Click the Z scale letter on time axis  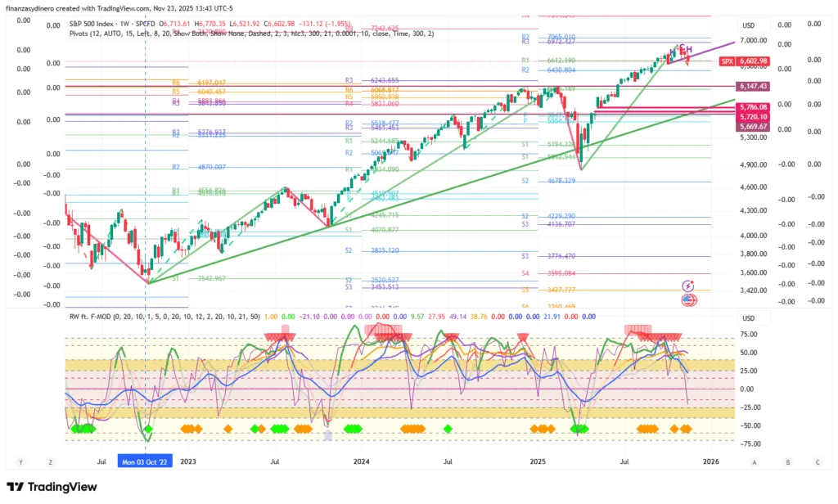(50, 462)
